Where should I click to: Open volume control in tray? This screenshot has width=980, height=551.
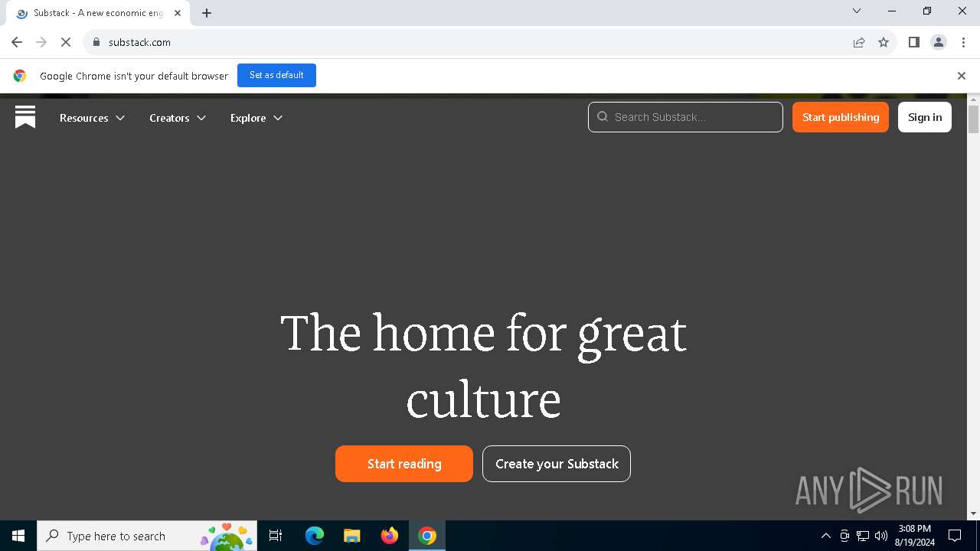pos(881,536)
